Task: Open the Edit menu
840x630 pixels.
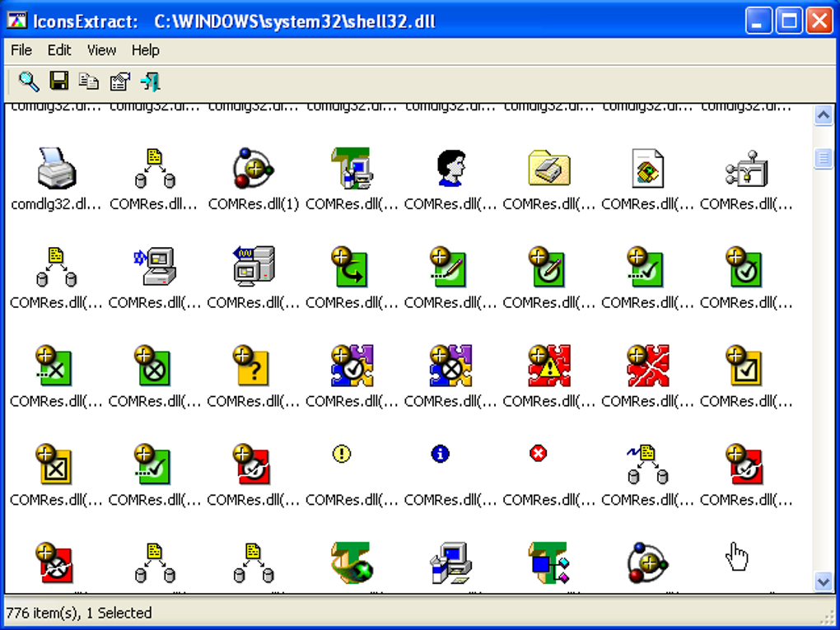Action: 59,50
